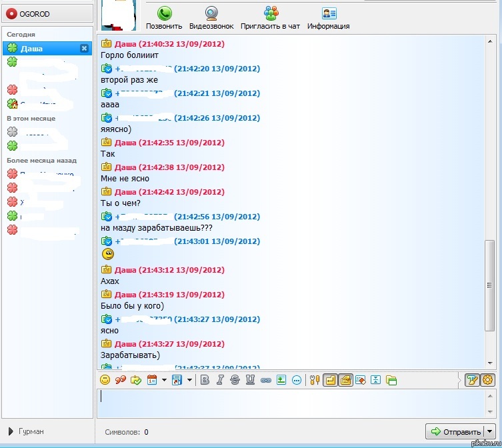
Task: Click the Даша header dated 21:42:35
Action: pyautogui.click(x=169, y=143)
